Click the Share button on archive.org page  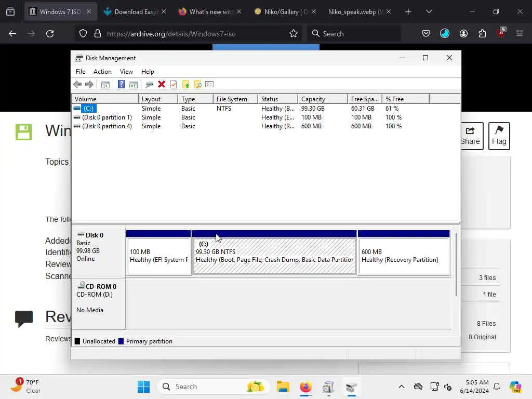tap(471, 136)
